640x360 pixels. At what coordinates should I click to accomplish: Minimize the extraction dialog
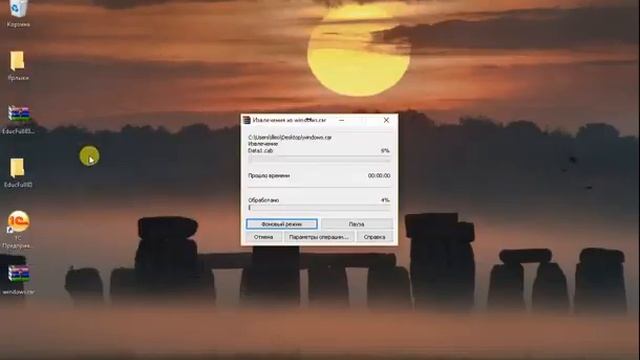click(x=342, y=120)
